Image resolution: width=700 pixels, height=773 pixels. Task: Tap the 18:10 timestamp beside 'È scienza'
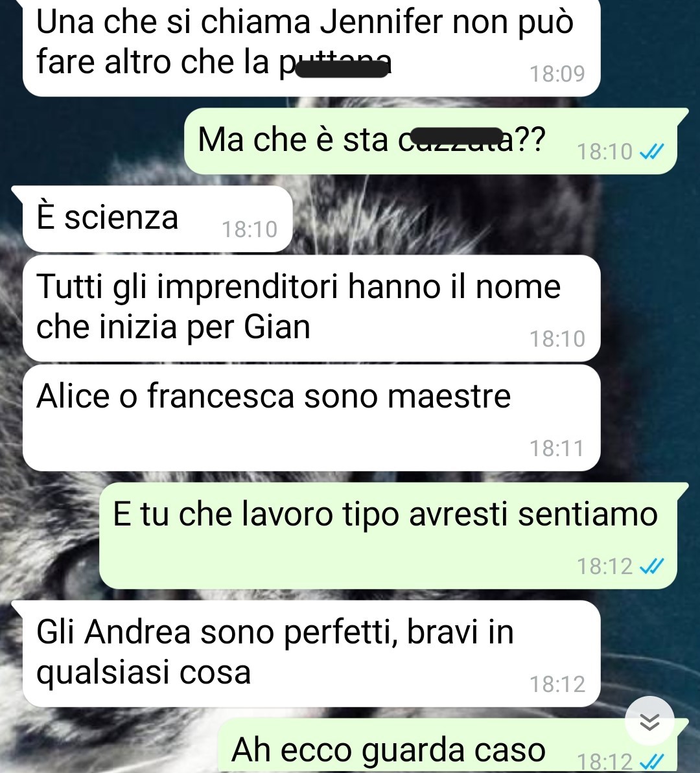[250, 230]
